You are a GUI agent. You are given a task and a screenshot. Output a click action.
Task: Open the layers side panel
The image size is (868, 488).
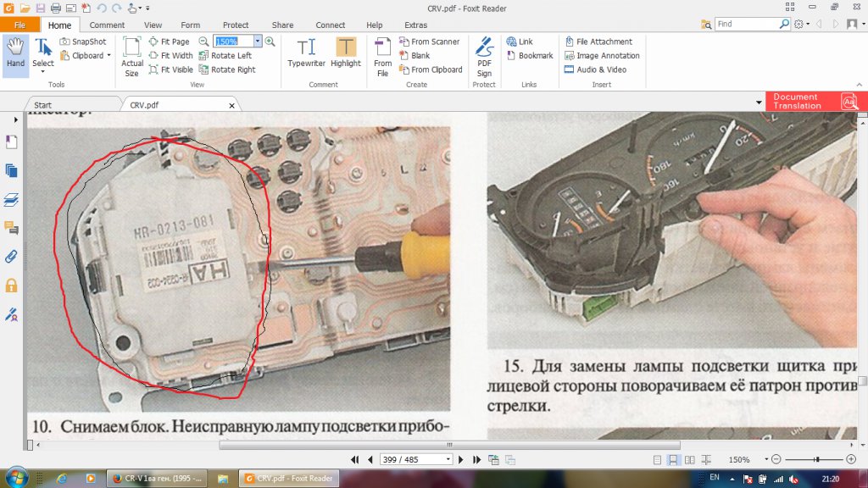[11, 199]
